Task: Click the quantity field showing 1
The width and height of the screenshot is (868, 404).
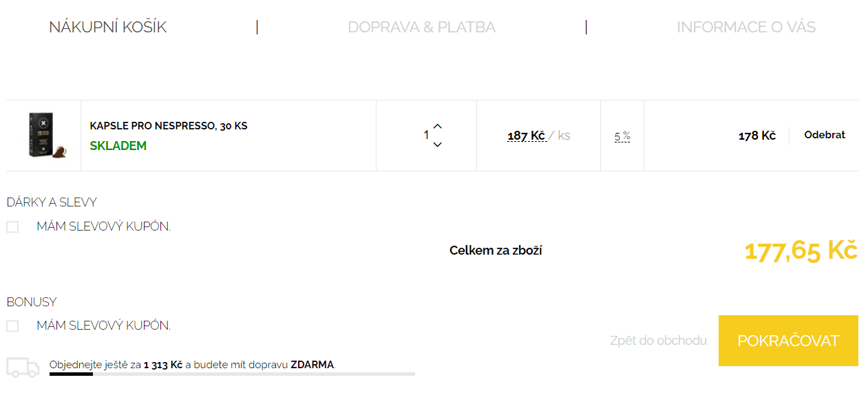Action: [426, 135]
